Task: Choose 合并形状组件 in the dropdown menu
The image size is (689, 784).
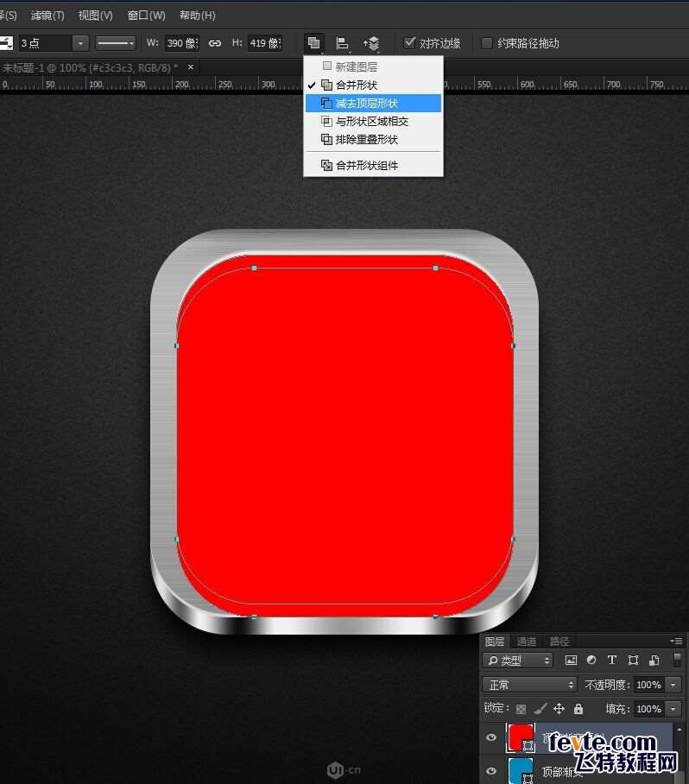Action: point(373,165)
